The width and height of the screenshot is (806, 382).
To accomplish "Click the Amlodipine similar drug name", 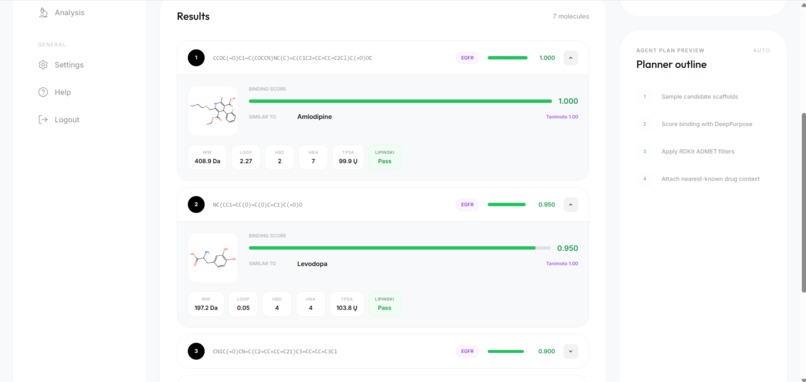I will pyautogui.click(x=314, y=117).
